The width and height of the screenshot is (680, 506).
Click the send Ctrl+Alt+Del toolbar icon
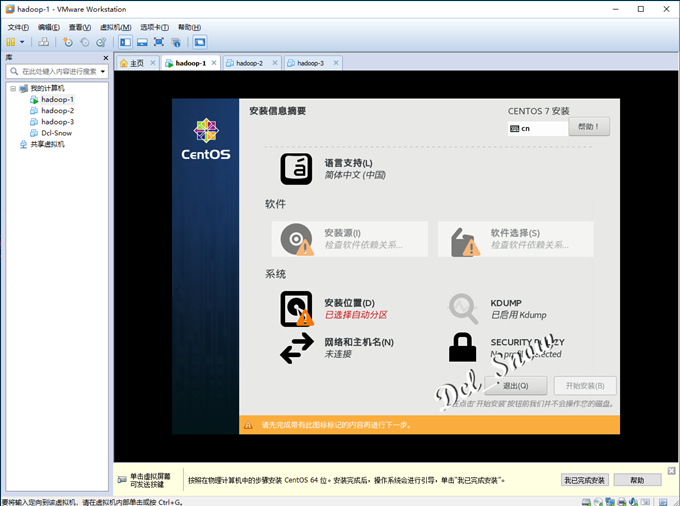coord(43,42)
